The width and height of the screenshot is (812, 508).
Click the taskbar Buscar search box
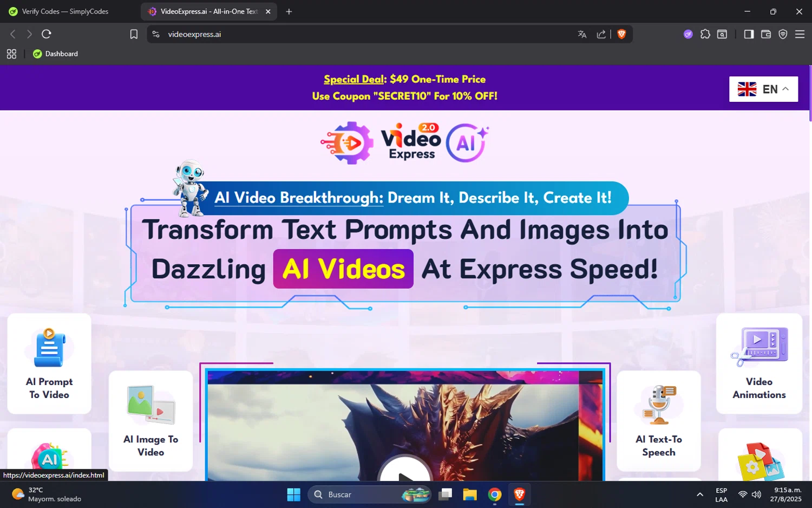[370, 494]
